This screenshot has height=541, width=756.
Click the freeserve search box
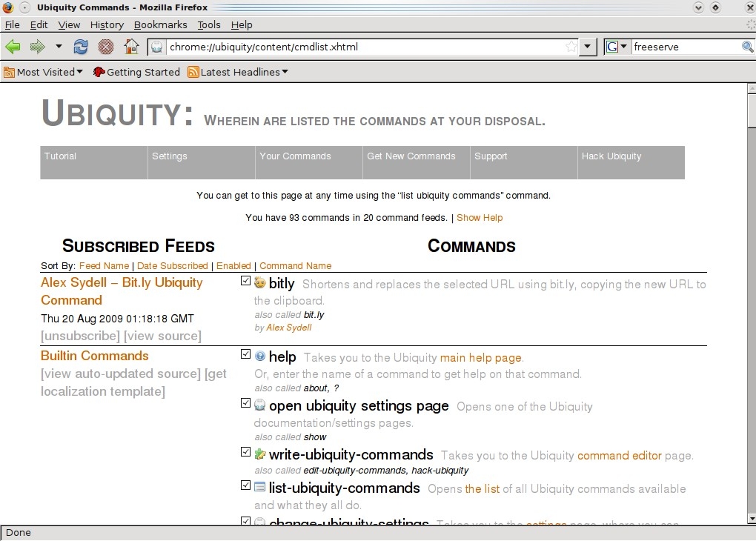[x=686, y=47]
